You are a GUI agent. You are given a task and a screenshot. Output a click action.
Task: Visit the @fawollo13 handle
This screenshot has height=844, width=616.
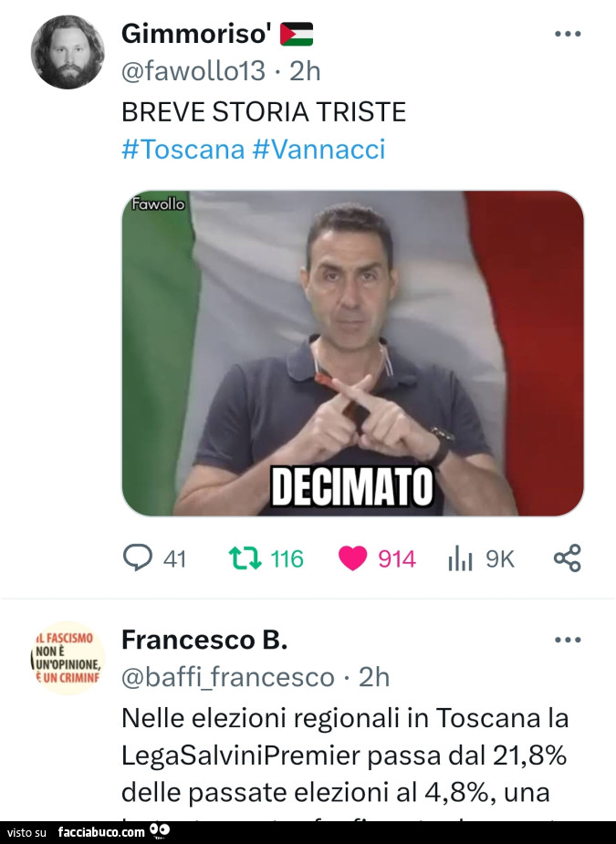tap(193, 71)
